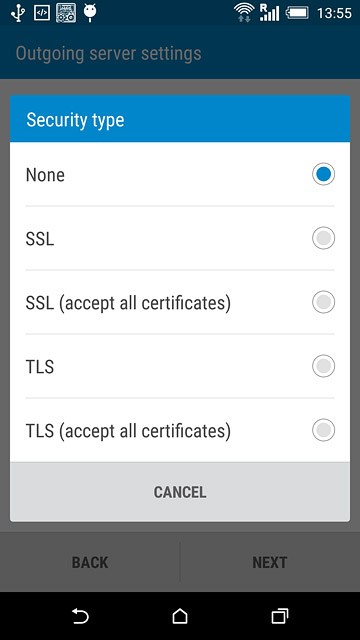360x640 pixels.
Task: Tap the developer code icon in status bar
Action: 42,13
